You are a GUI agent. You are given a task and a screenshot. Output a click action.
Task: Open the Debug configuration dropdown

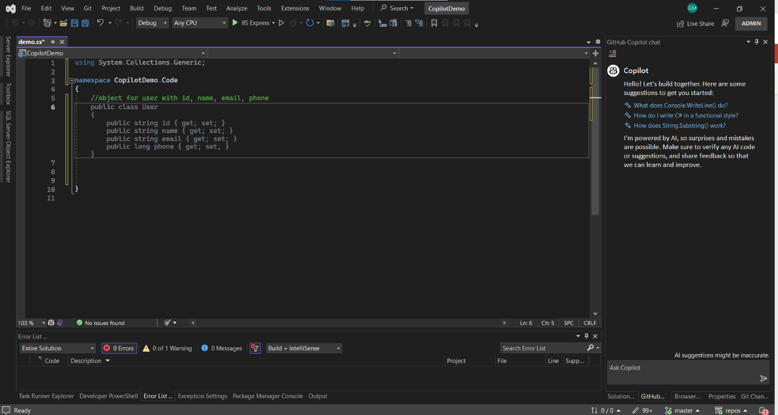pyautogui.click(x=152, y=23)
